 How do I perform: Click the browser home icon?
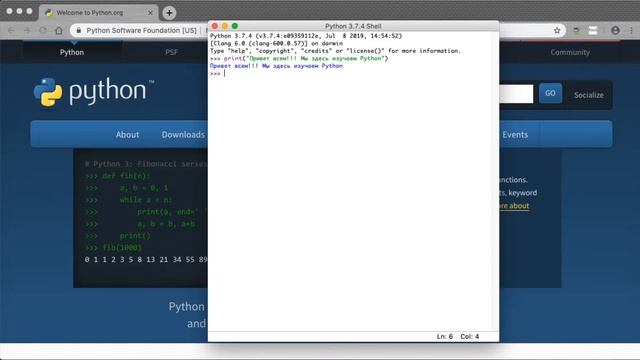pos(59,31)
